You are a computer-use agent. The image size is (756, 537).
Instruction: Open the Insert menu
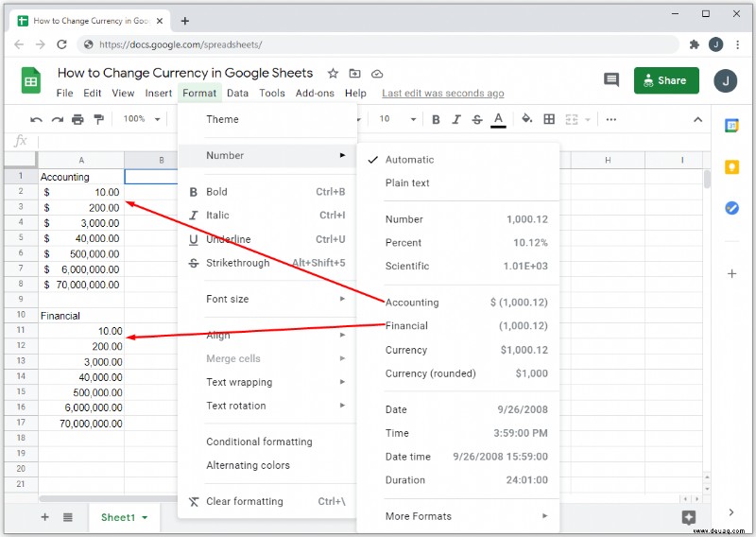[x=158, y=93]
